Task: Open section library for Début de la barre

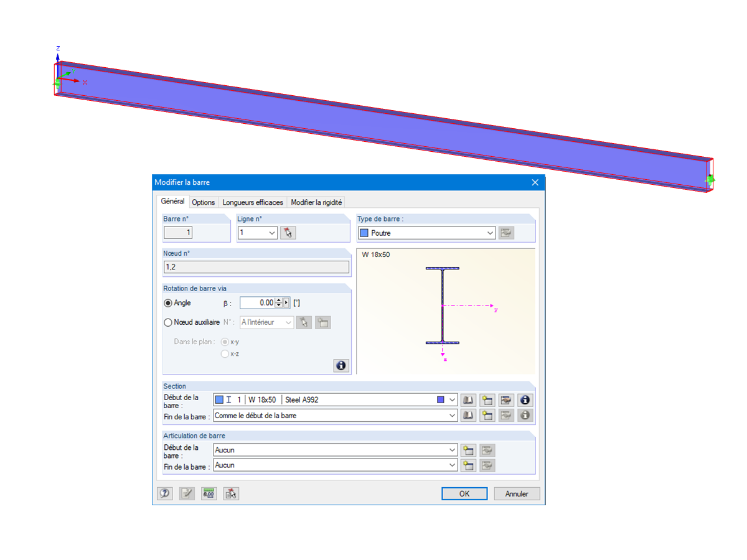Action: point(469,400)
